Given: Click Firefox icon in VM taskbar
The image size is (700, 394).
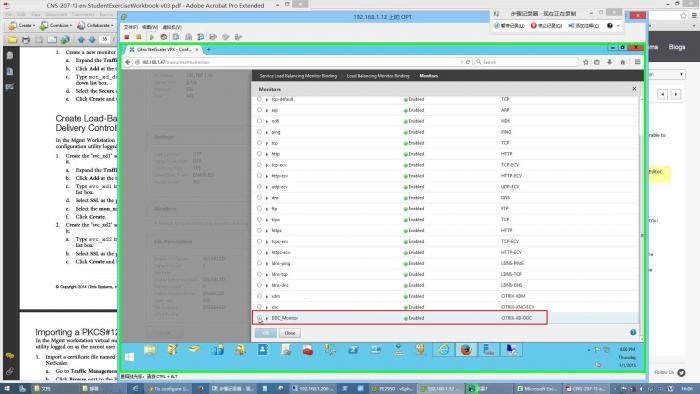Looking at the screenshot, I should (x=466, y=350).
